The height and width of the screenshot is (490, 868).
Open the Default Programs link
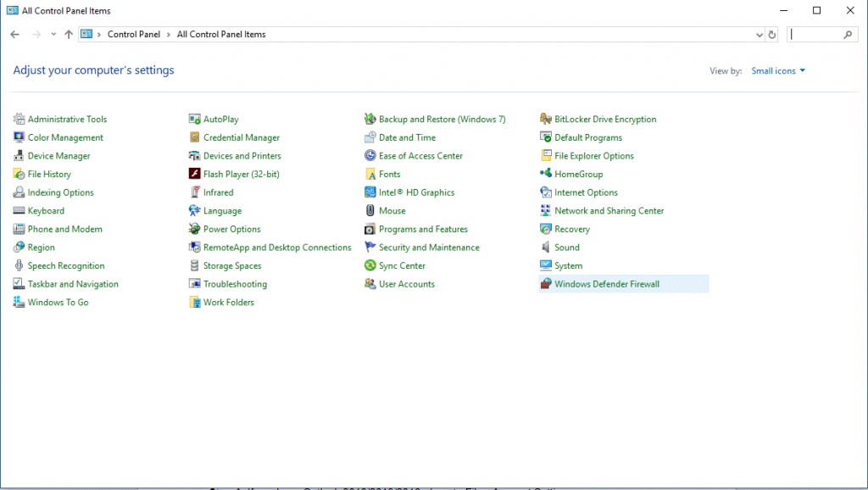(x=588, y=137)
